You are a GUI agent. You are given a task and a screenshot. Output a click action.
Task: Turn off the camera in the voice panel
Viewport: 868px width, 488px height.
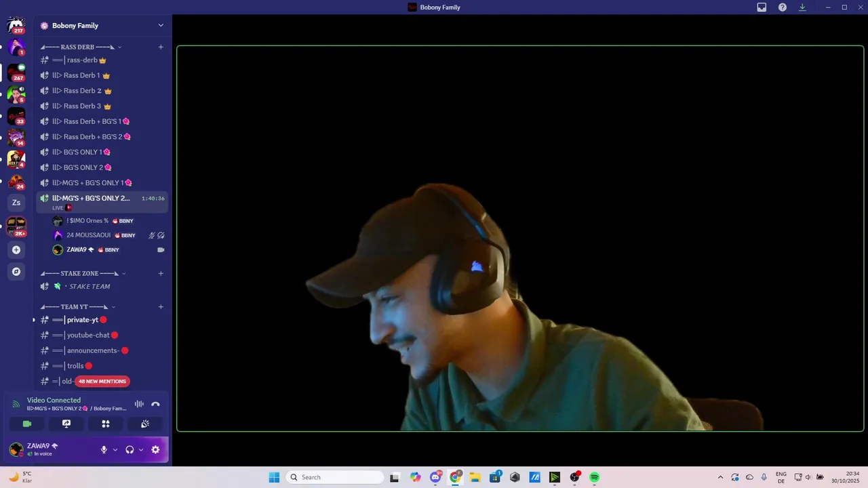[x=27, y=424]
